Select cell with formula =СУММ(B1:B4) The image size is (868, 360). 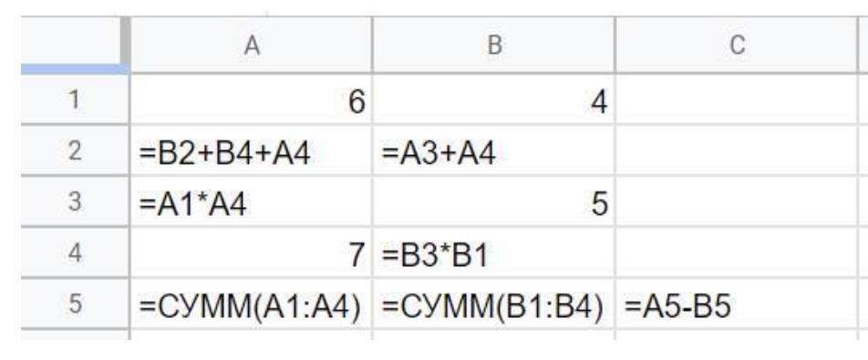[494, 303]
